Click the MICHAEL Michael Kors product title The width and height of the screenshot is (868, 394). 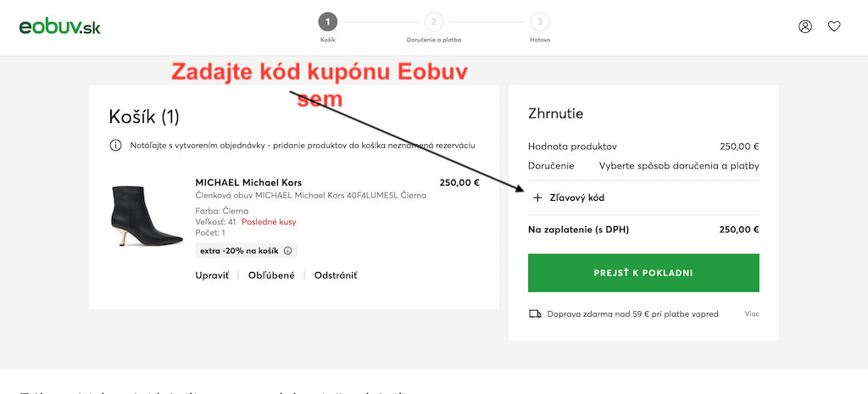click(x=248, y=183)
